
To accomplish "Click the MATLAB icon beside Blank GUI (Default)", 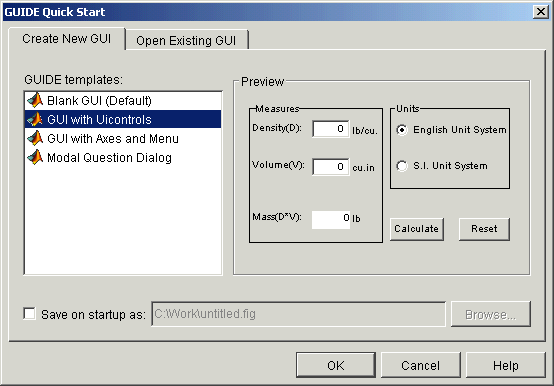I will (35, 100).
